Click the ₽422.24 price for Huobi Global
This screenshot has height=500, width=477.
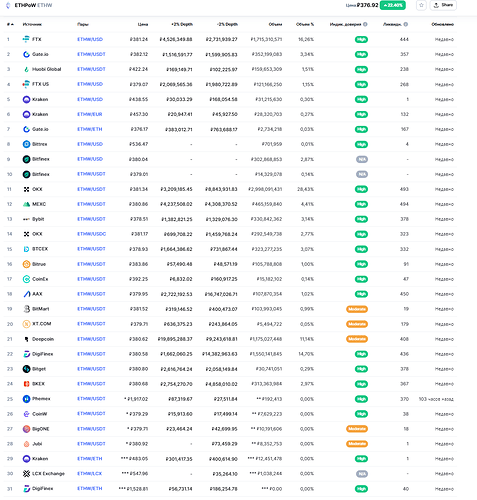139,69
